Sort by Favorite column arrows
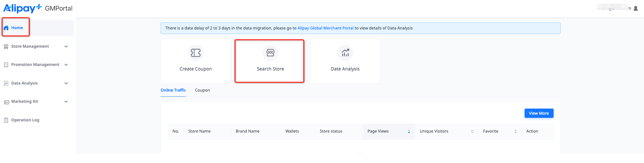The width and height of the screenshot is (644, 163). point(515,131)
